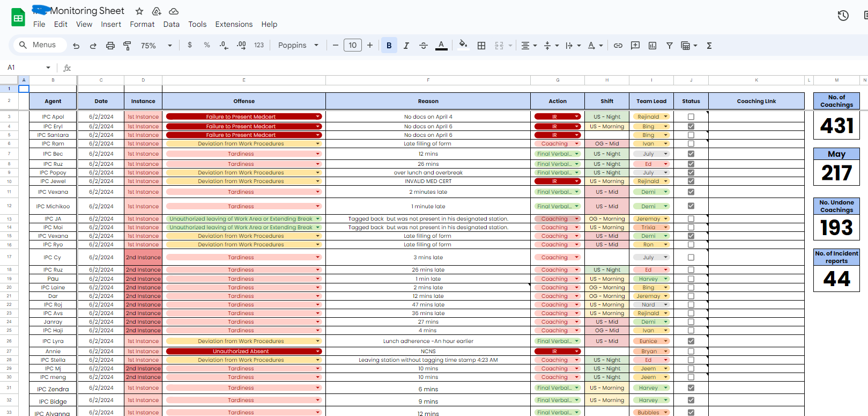
Task: Toggle bold formatting
Action: [389, 46]
